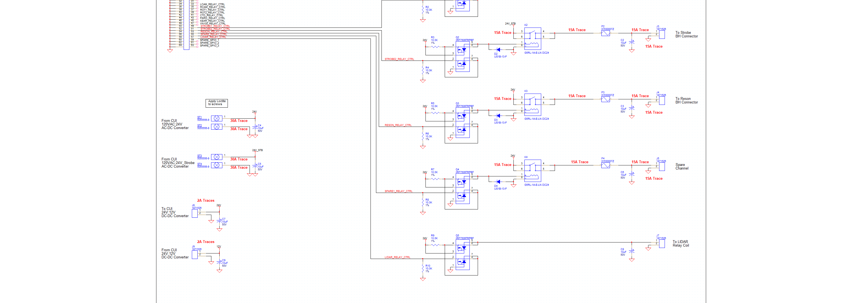Image resolution: width=868 pixels, height=303 pixels.
Task: Select '2A Traces' label above J8
Action: [x=206, y=200]
